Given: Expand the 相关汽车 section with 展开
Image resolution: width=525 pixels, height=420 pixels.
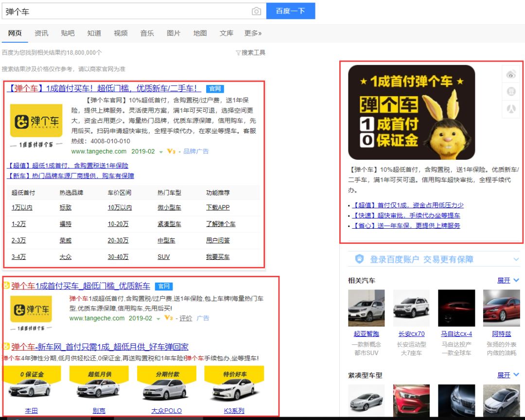Looking at the screenshot, I should [x=508, y=281].
